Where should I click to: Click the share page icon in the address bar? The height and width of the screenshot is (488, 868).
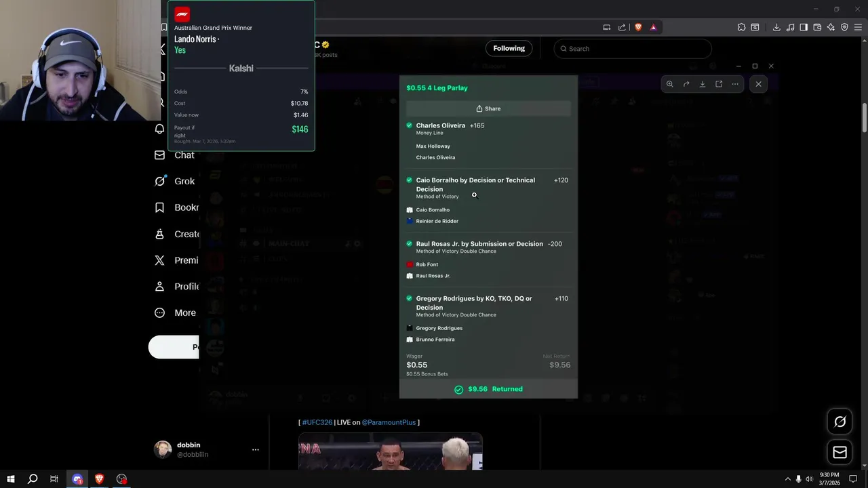[622, 27]
